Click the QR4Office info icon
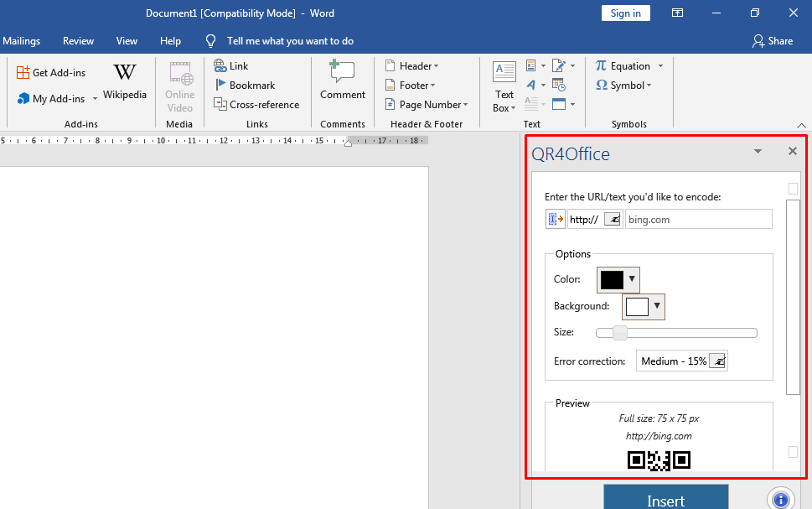Screen dimensions: 812x509 coord(780,500)
